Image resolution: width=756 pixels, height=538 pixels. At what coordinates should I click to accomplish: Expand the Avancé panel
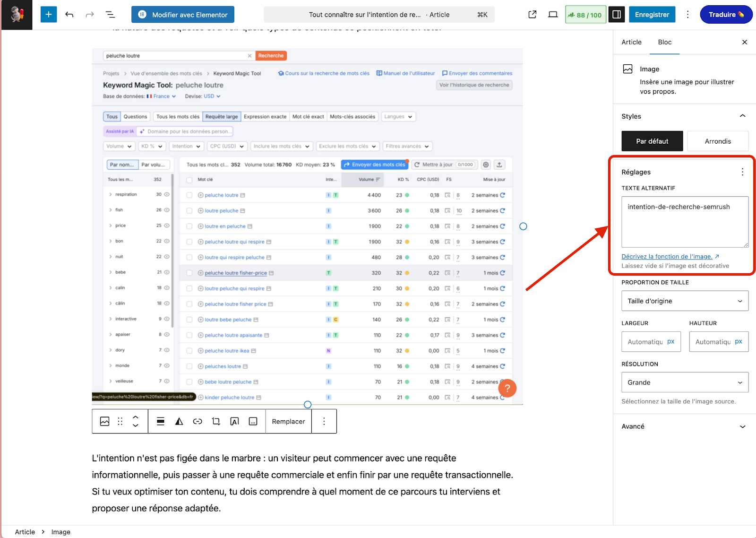pos(685,426)
